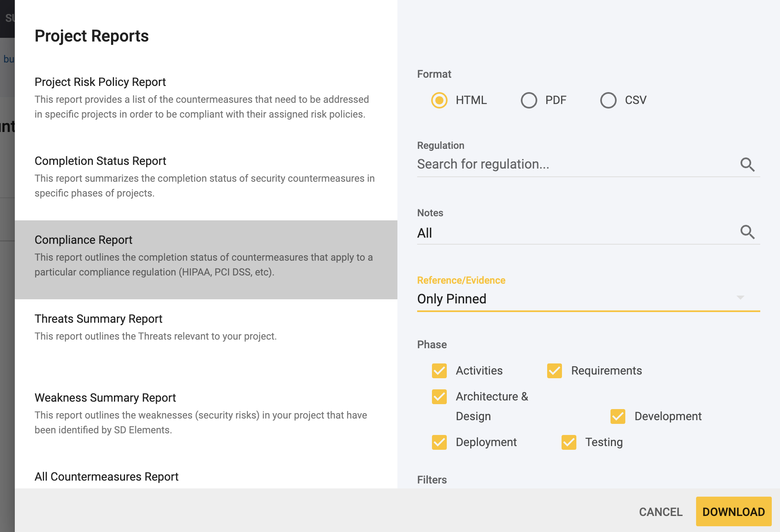The height and width of the screenshot is (532, 780).
Task: Click the Notes search magnifier icon
Action: click(747, 232)
